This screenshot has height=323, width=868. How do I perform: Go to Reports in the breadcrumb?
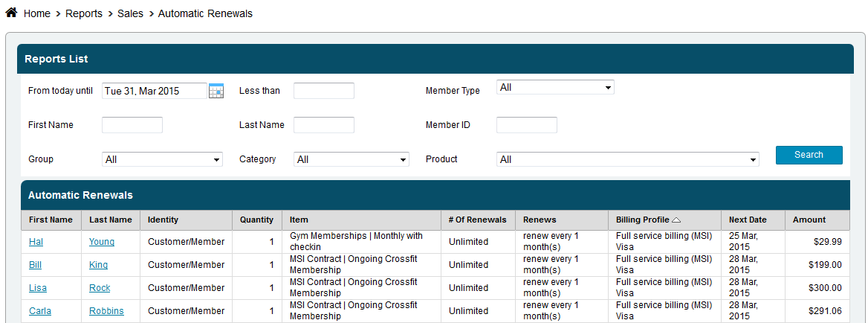click(84, 13)
